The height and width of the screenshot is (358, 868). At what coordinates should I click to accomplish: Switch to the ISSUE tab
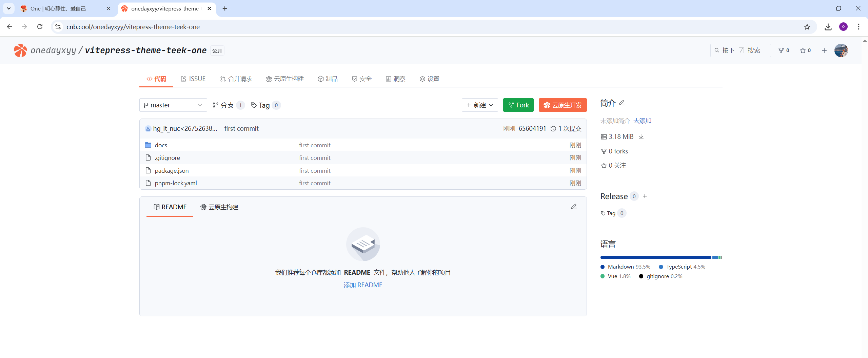[193, 79]
